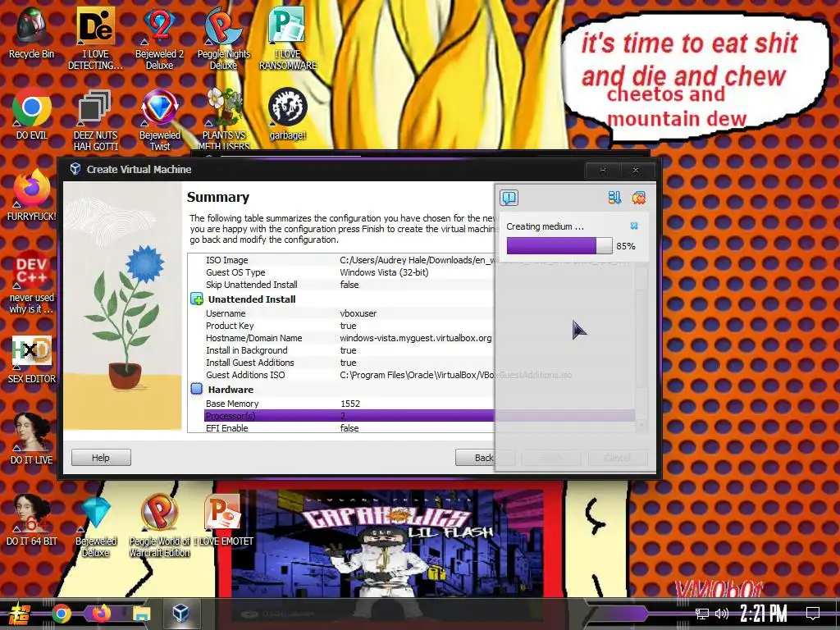Click the notification sort order icon

614,198
